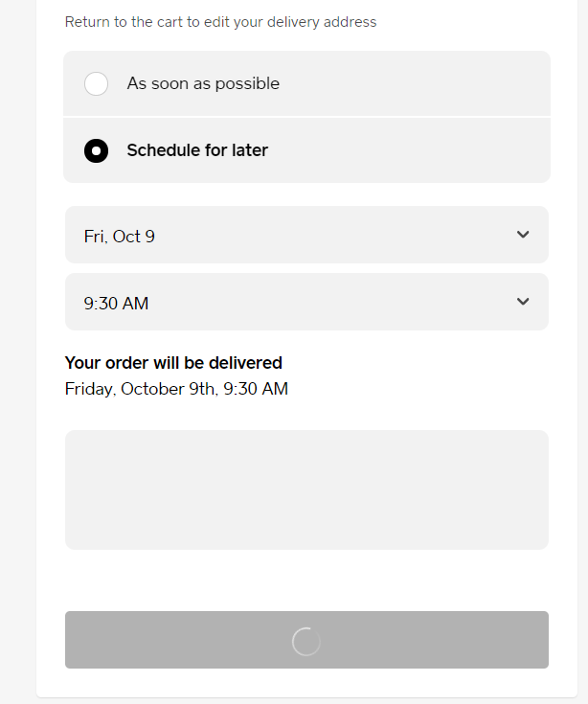Click the "9:30 AM" time text

pyautogui.click(x=116, y=304)
